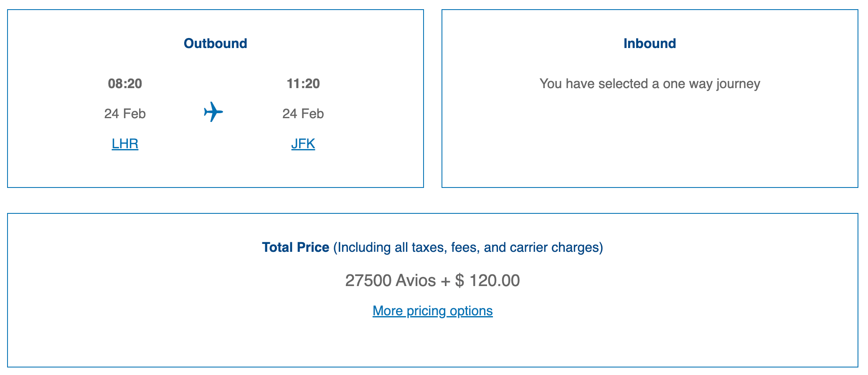Click the airplane icon between times
Screen dimensions: 868x375
click(x=214, y=112)
